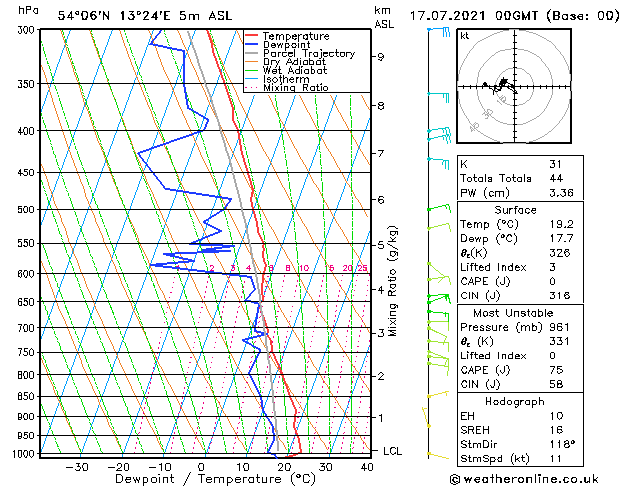Click the yellow wind barb near 1000 hPa
The width and height of the screenshot is (629, 486).
tap(438, 456)
